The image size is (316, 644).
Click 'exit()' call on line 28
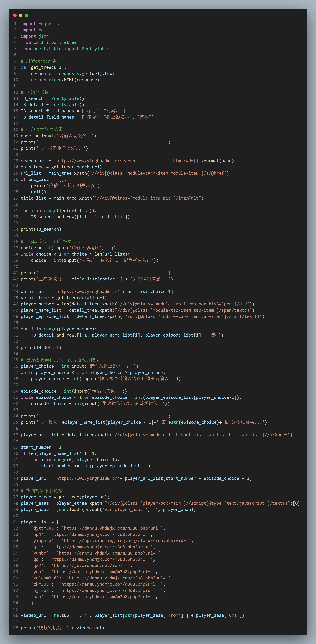[38, 192]
